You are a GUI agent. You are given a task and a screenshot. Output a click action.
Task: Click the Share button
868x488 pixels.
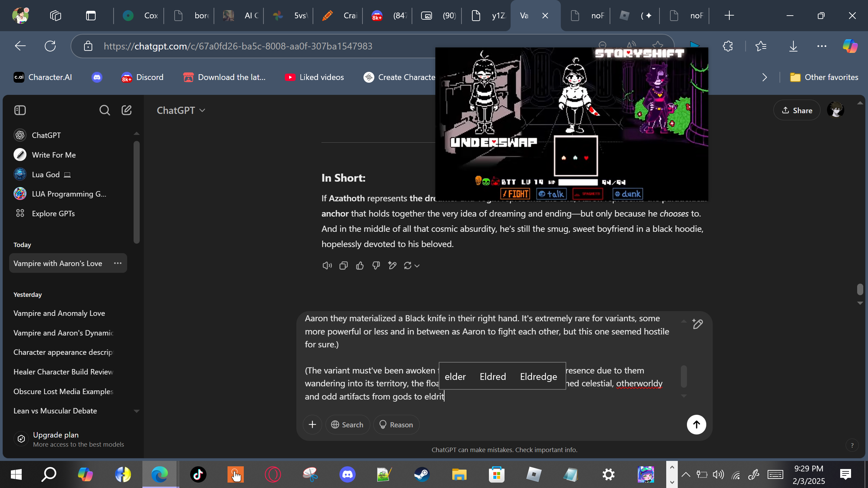point(797,110)
